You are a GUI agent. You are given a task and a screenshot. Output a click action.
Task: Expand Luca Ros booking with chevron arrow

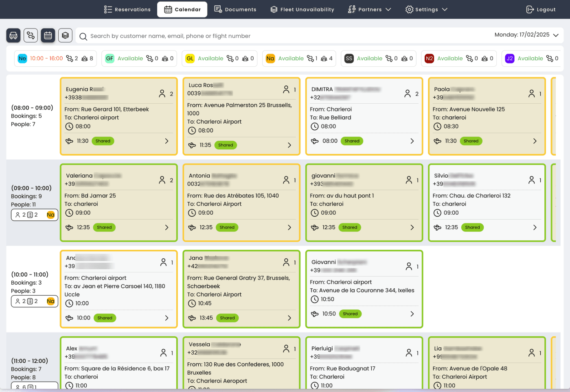click(x=289, y=145)
